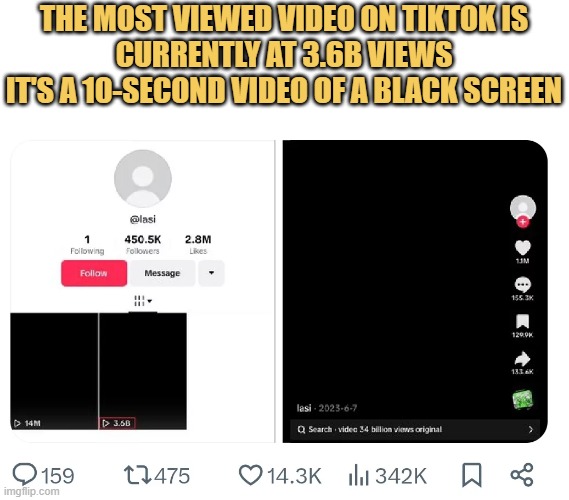This screenshot has height=500, width=569.
Task: Click the Message button
Action: pyautogui.click(x=162, y=273)
